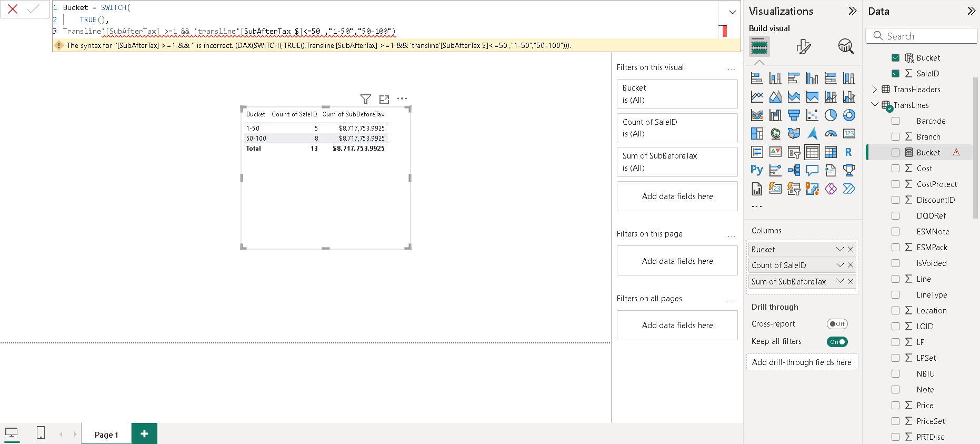The image size is (980, 444).
Task: Choose the Map globe visual
Action: point(775,134)
